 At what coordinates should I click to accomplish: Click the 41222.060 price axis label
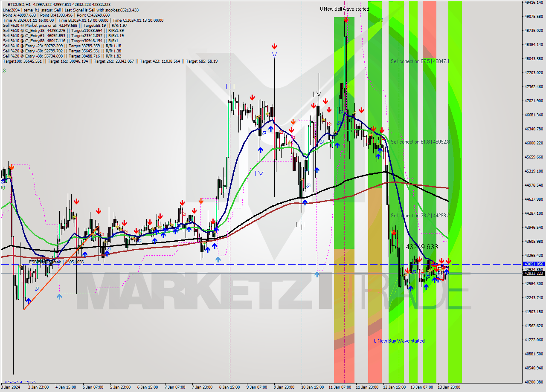pyautogui.click(x=533, y=340)
